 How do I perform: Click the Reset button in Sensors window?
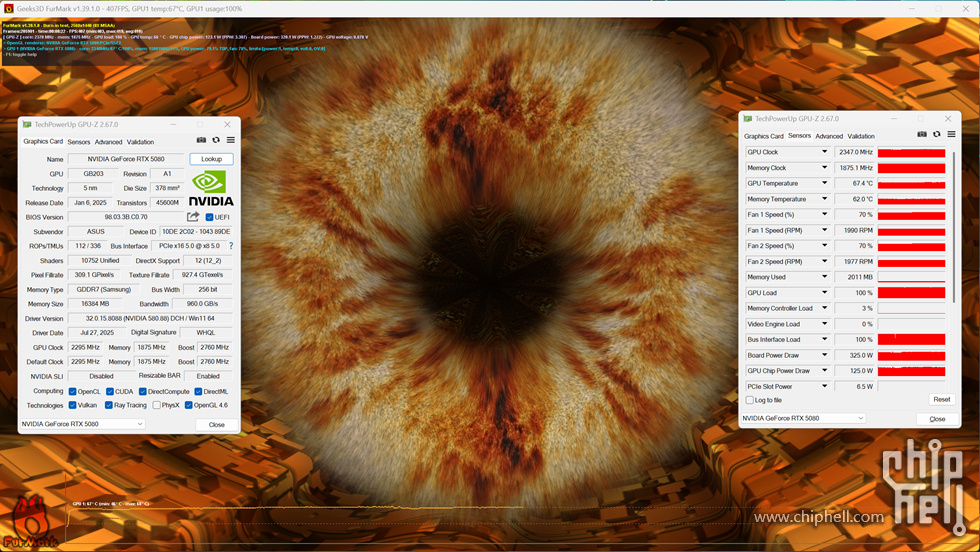tap(941, 399)
